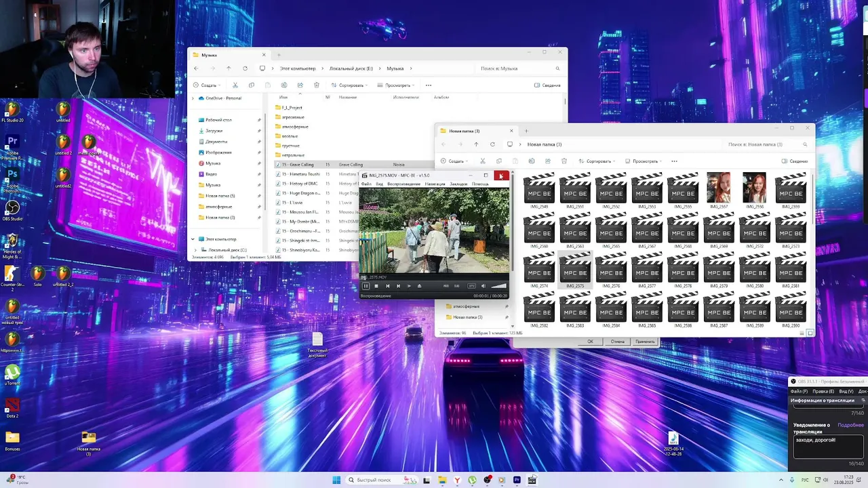Open the Помощь menu in MPC-BE

pos(480,184)
